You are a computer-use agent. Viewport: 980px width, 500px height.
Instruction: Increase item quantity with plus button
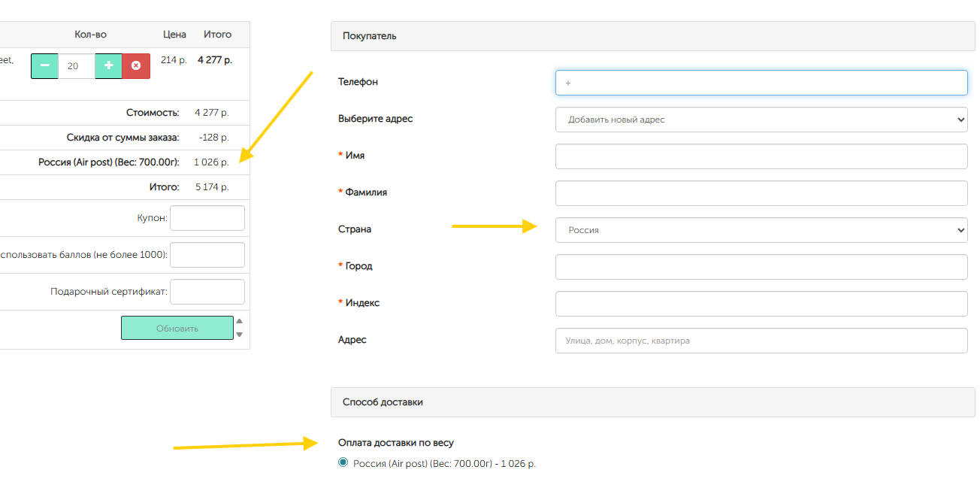pos(108,66)
